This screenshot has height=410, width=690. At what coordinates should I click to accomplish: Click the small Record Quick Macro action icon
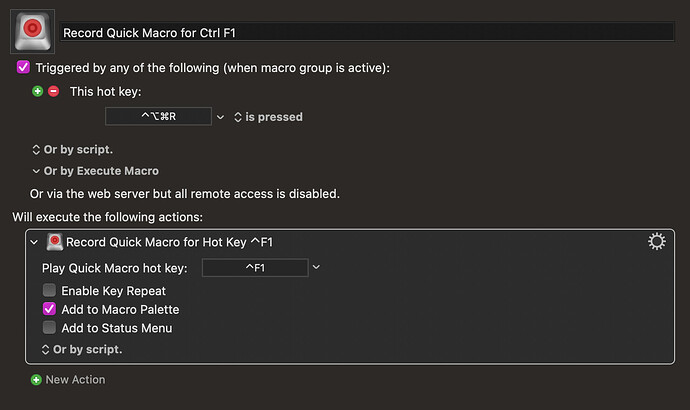[55, 242]
